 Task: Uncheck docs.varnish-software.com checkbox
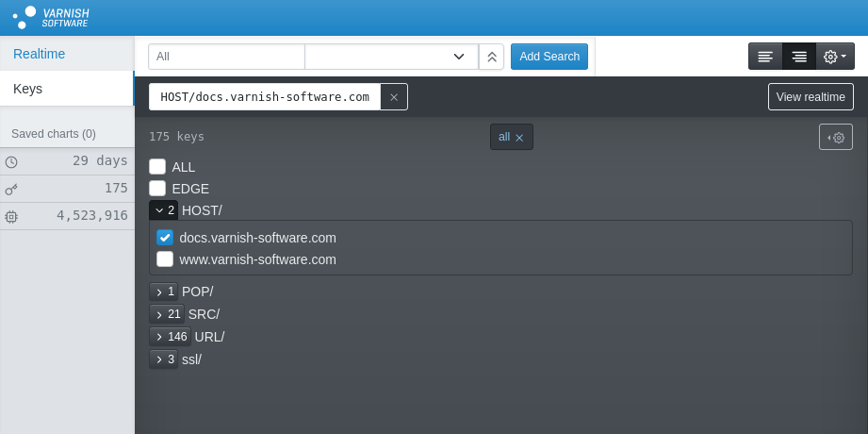pyautogui.click(x=165, y=238)
